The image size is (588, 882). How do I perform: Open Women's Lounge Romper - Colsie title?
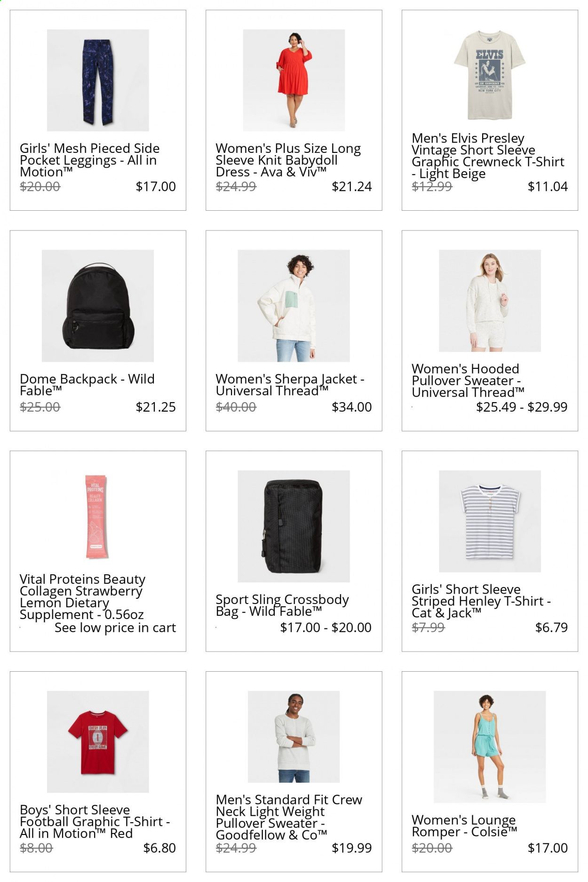pos(464,826)
